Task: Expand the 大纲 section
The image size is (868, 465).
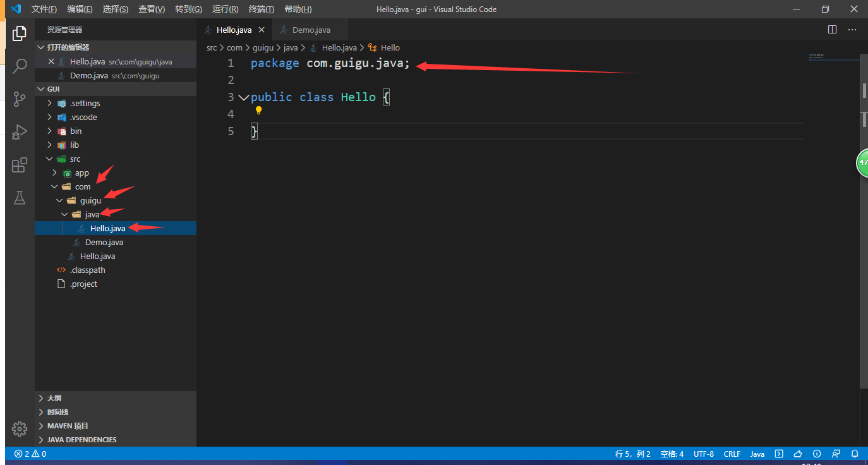Action: tap(54, 397)
